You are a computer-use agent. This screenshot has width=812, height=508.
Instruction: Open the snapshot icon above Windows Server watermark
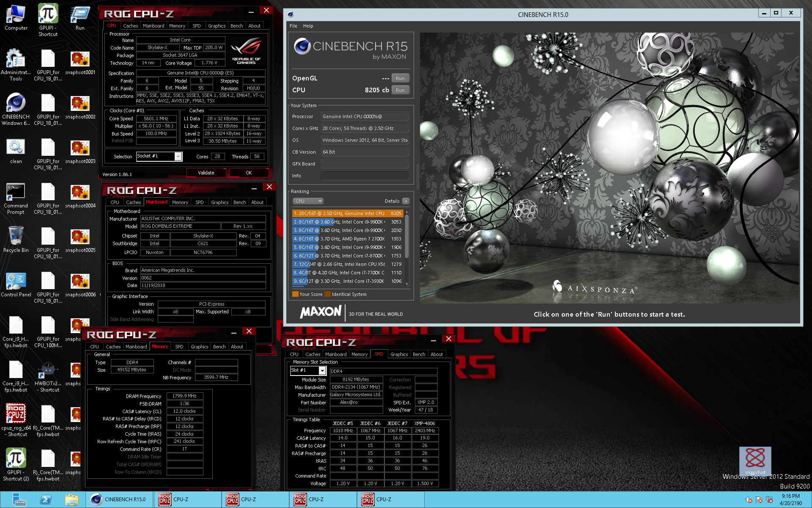click(x=755, y=461)
